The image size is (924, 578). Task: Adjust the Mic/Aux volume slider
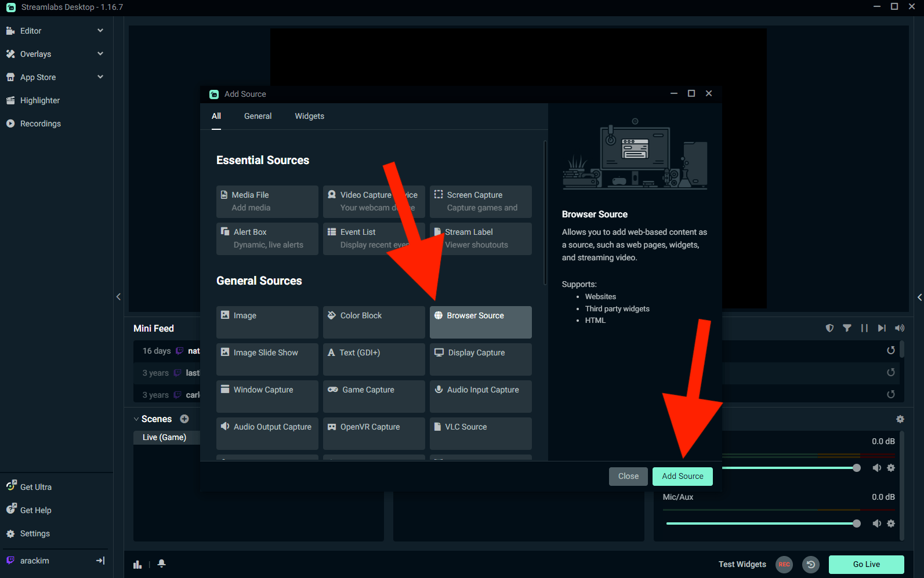(763, 524)
